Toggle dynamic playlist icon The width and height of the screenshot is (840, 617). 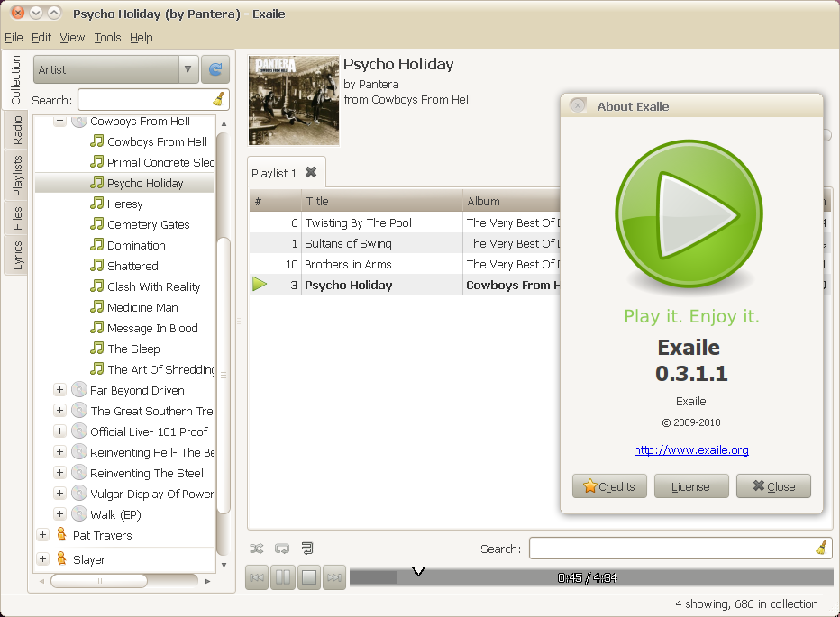coord(307,549)
